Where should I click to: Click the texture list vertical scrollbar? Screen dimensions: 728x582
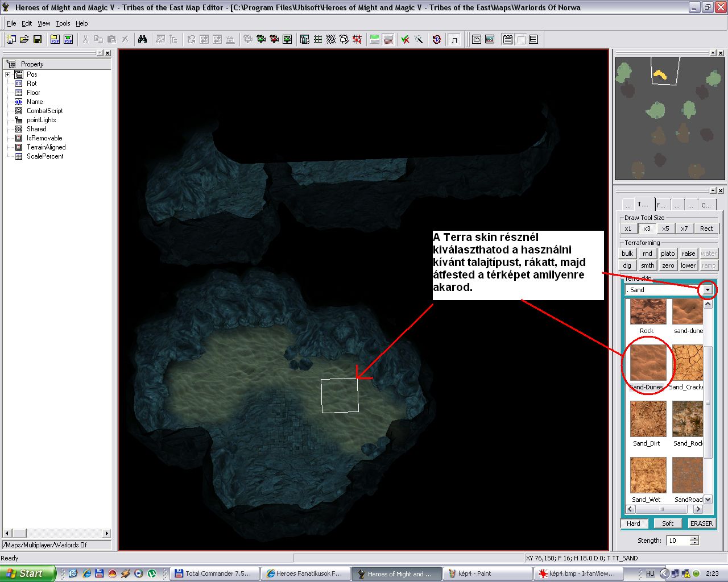click(708, 402)
